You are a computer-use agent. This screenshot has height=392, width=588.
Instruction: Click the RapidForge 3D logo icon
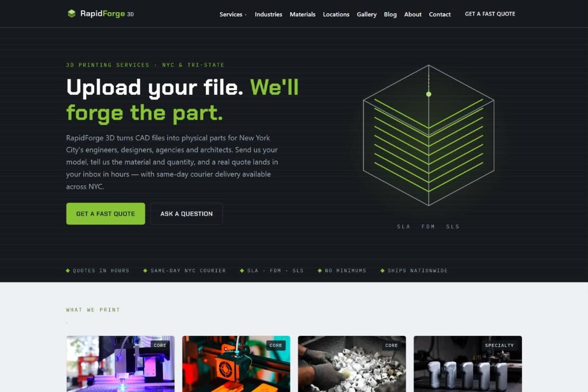pyautogui.click(x=71, y=14)
